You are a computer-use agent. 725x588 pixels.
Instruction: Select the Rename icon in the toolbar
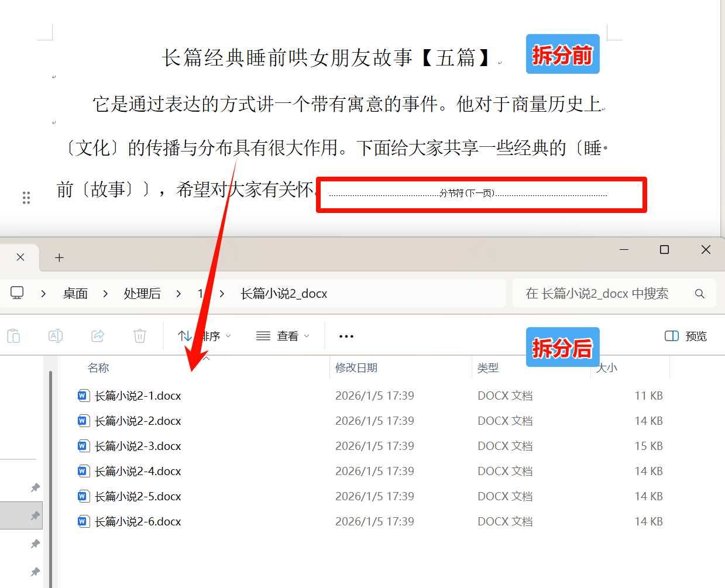click(x=56, y=336)
